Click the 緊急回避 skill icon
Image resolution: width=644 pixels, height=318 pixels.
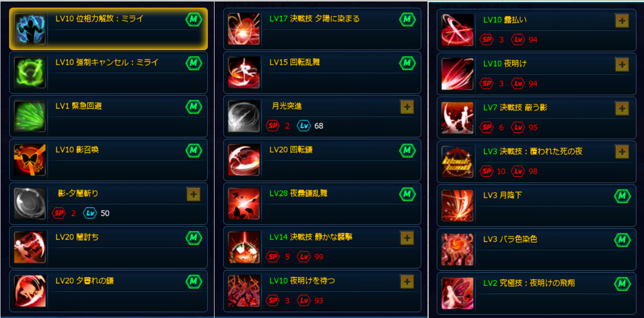(x=30, y=116)
